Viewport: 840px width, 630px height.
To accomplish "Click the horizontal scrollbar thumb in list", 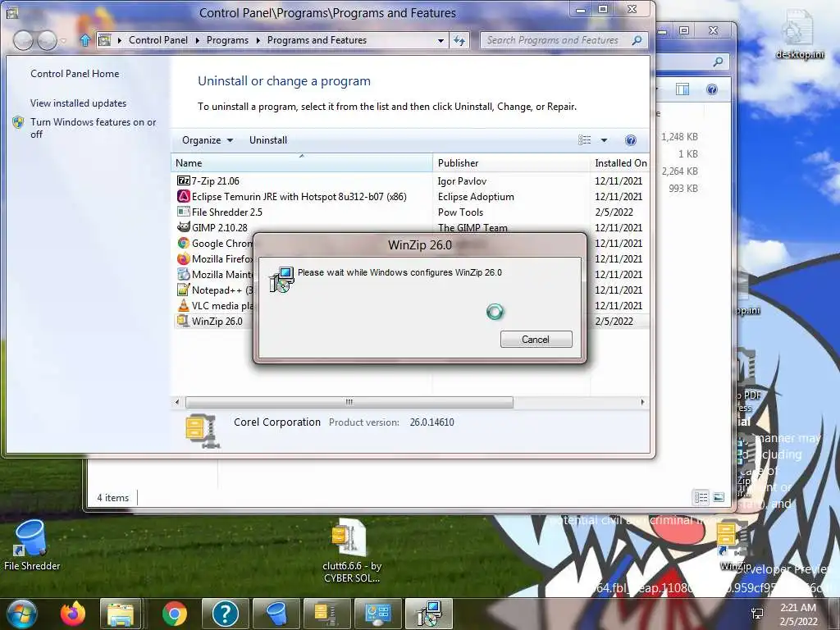I will tap(349, 402).
